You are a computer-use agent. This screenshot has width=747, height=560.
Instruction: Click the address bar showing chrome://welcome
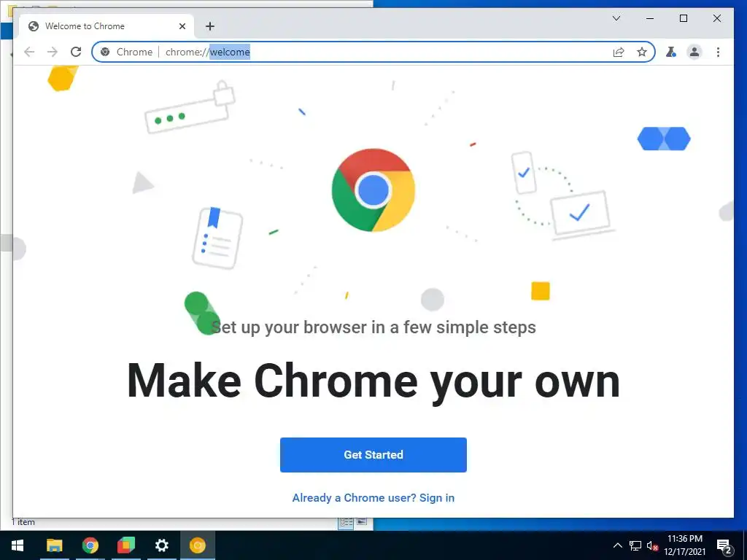point(373,52)
